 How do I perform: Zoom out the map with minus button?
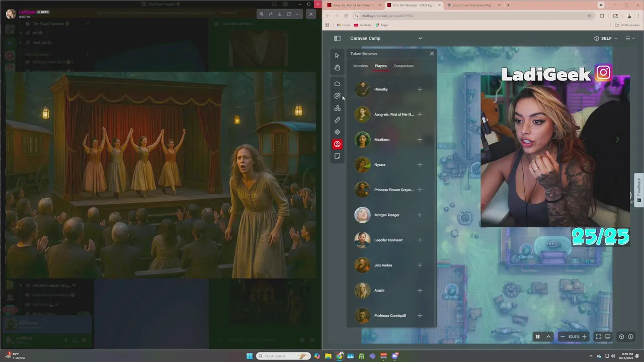tap(562, 336)
